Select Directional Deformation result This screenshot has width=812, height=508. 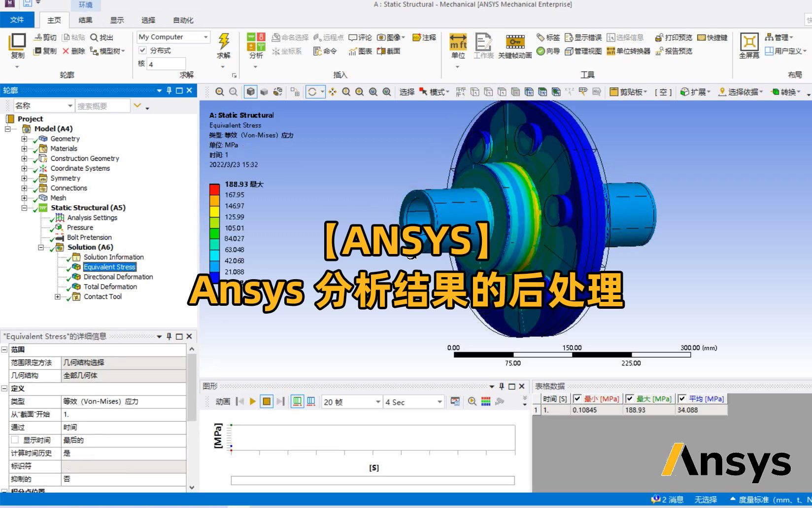118,277
